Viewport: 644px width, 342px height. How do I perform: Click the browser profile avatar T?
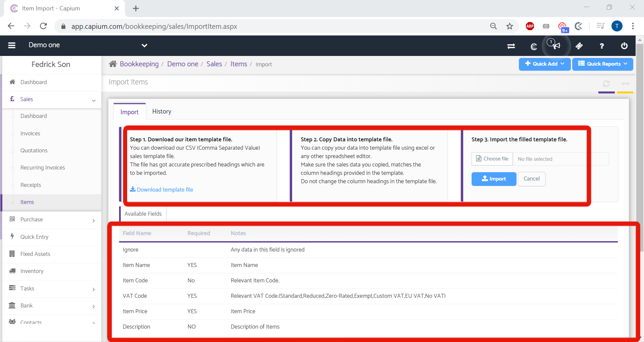click(x=617, y=26)
